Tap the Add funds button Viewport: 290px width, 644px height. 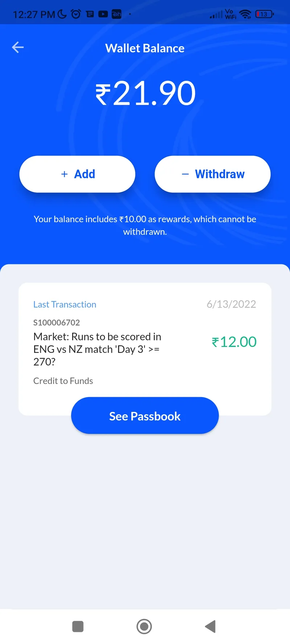click(x=77, y=174)
